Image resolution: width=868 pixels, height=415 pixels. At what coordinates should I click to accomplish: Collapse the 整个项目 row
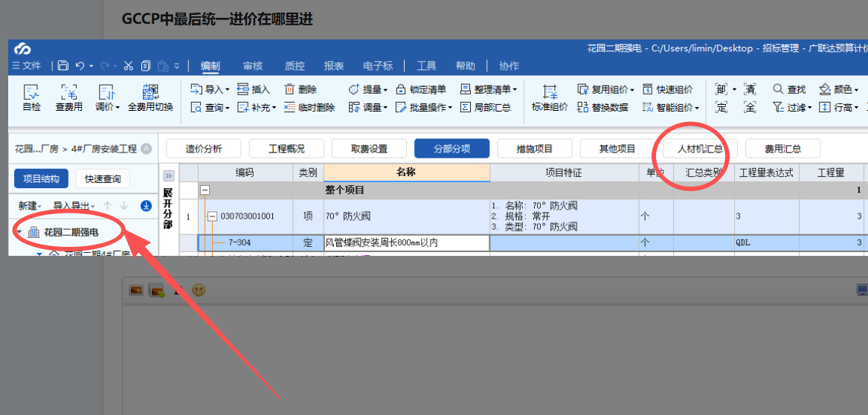[x=205, y=190]
